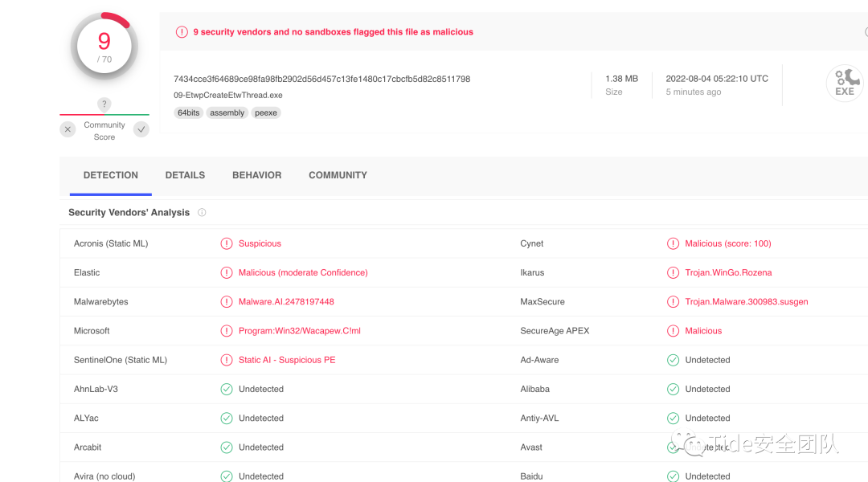This screenshot has width=868, height=482.
Task: Click the MaxSecure vendor name
Action: (x=542, y=301)
